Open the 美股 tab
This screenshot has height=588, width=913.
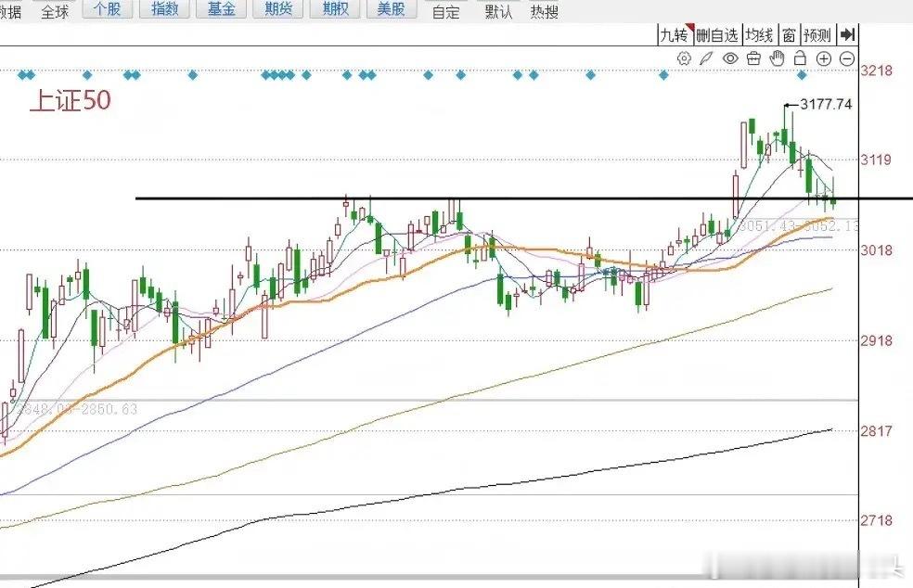[x=392, y=8]
